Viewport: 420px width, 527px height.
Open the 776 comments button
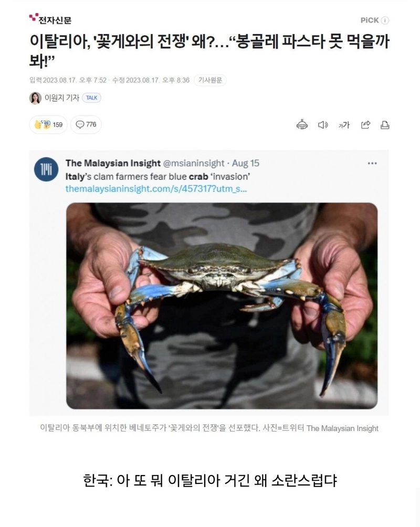(x=86, y=125)
